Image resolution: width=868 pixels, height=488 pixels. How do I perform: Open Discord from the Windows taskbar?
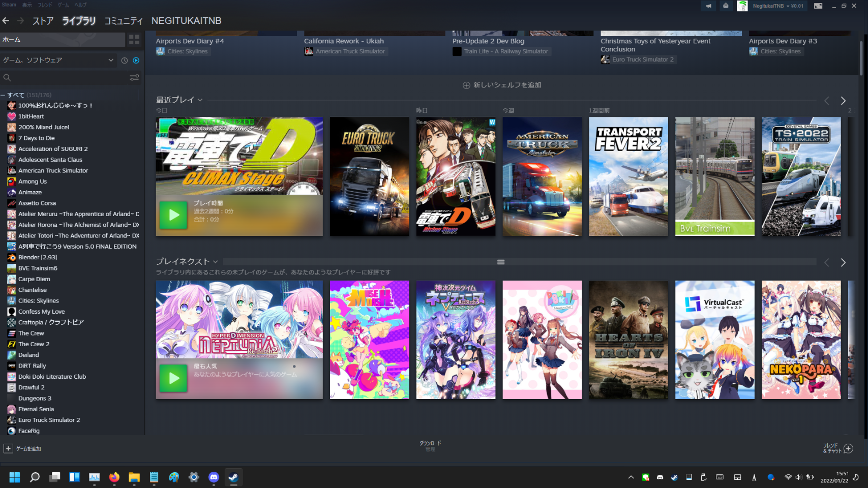[x=214, y=477]
